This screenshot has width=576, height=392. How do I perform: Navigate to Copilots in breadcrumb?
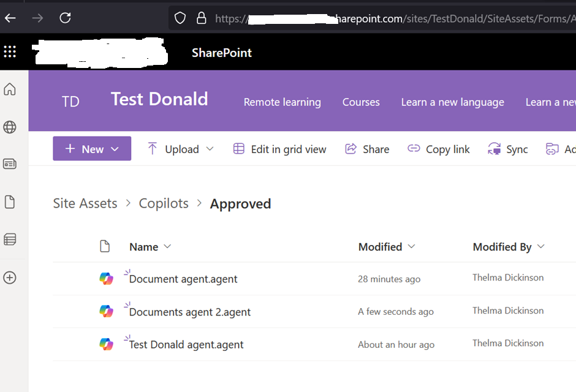164,203
